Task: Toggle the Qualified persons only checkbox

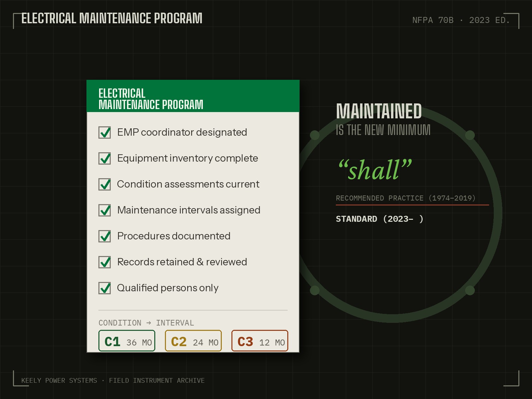Action: (105, 288)
